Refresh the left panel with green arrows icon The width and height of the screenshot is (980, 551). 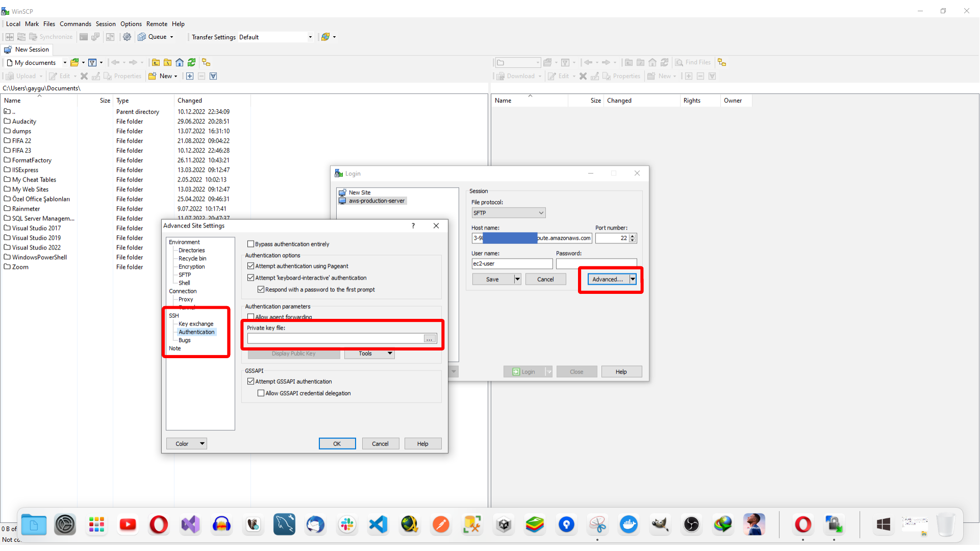click(192, 62)
